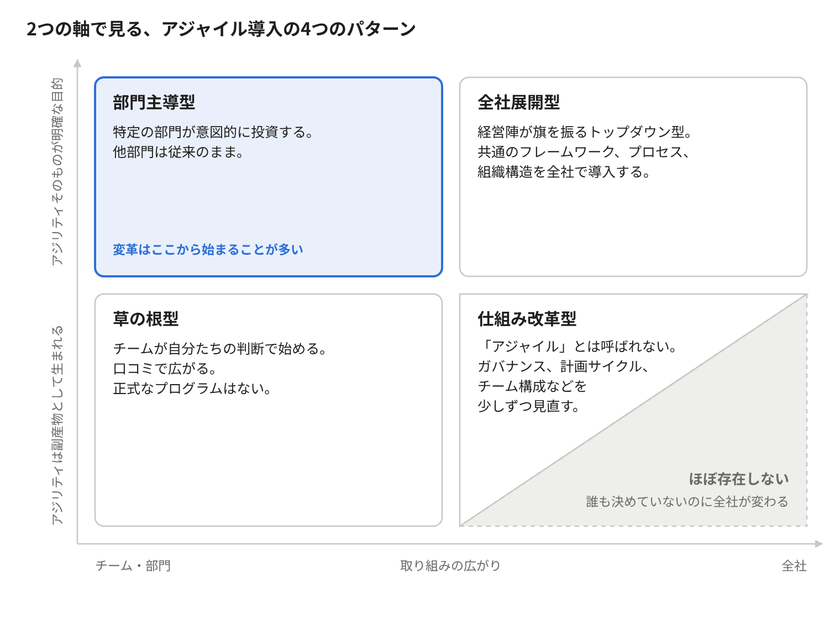Click the line 少しずつ見直す。
This screenshot has width=840, height=619.
(529, 406)
